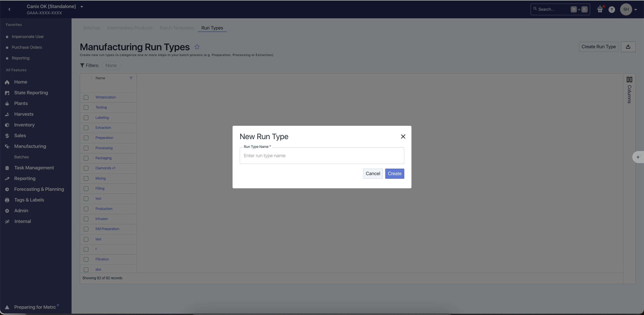Screen dimensions: 644x315
Task: Open Forecasting & Planning pie icon
Action: coord(7,189)
